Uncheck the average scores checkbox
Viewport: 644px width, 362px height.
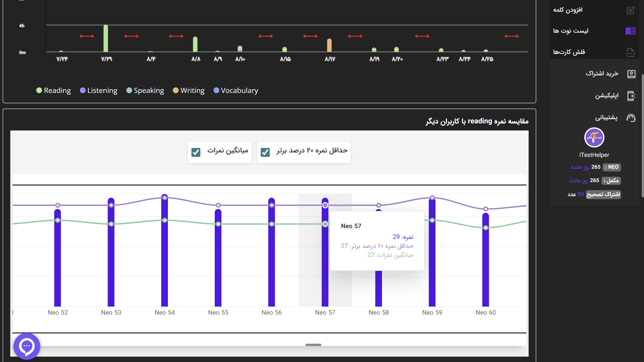pyautogui.click(x=196, y=152)
